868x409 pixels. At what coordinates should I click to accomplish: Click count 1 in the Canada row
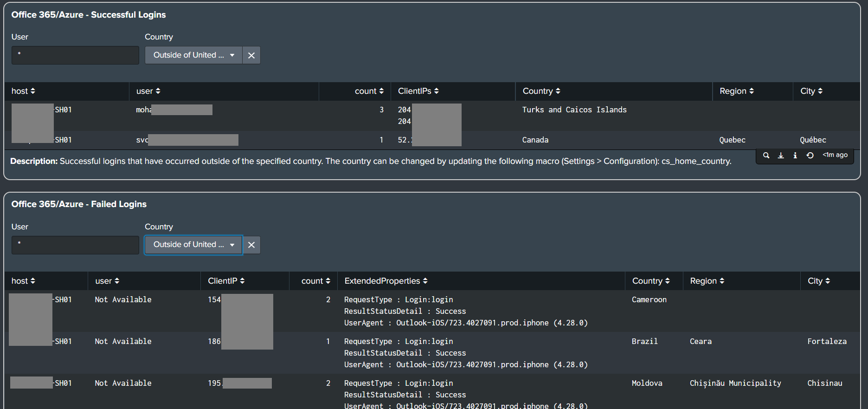pyautogui.click(x=381, y=140)
